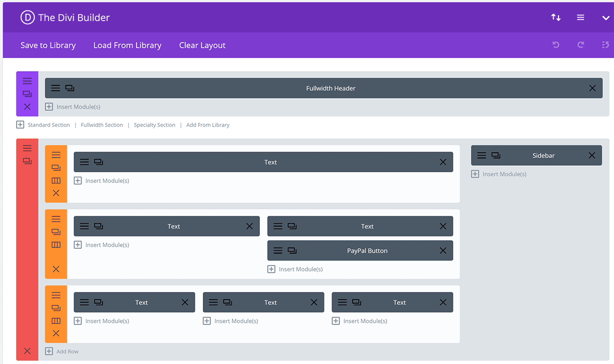Remove left Text module in two-column row
The width and height of the screenshot is (614, 364).
pos(250,226)
